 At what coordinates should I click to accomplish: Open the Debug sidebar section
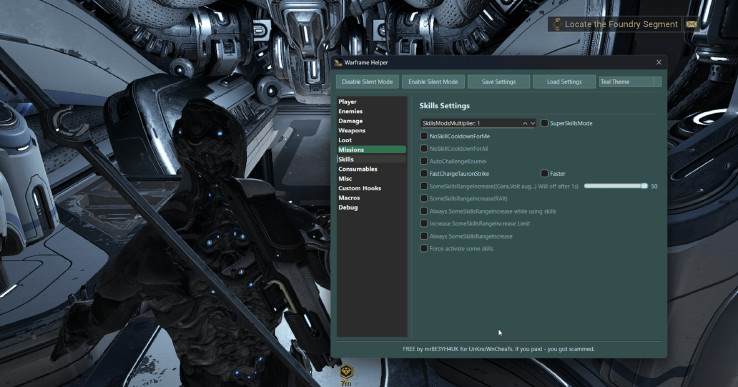point(371,208)
